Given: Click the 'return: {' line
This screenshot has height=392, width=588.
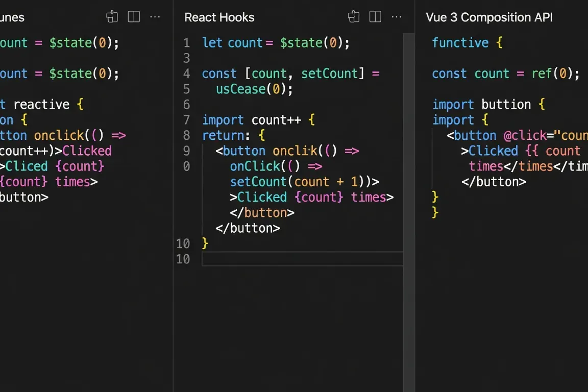Looking at the screenshot, I should coord(234,135).
